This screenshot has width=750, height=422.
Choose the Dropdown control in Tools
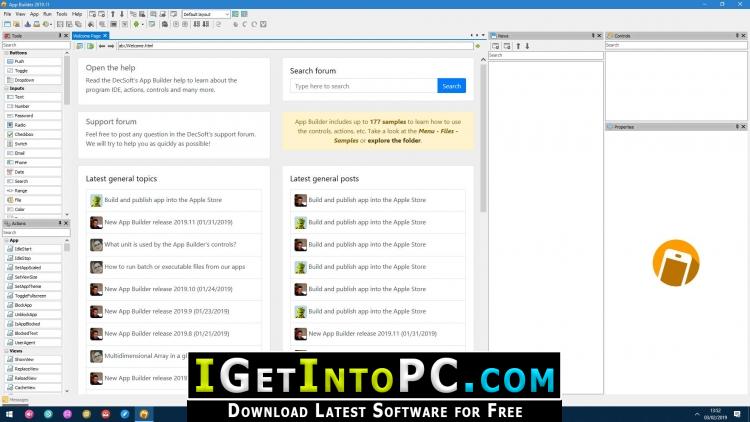(33, 80)
